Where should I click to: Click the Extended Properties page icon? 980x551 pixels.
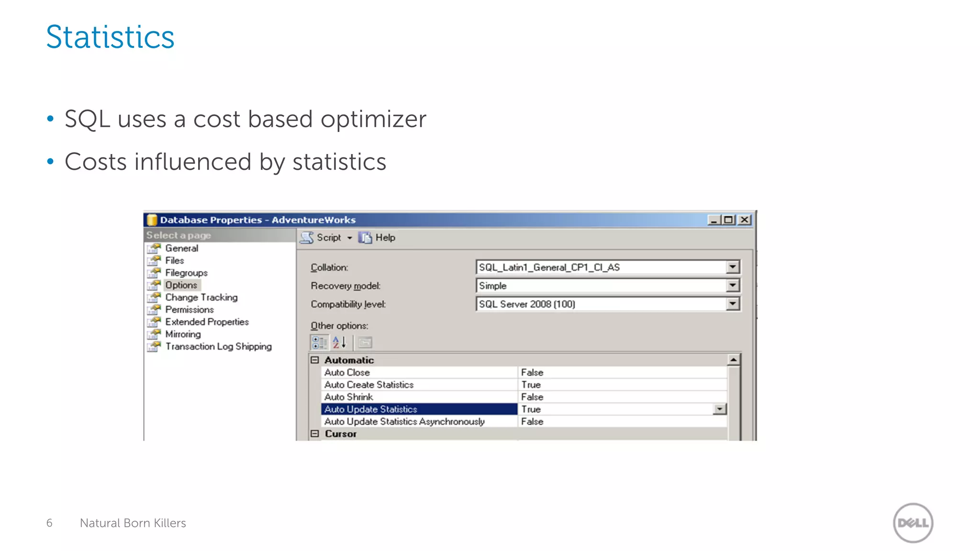coord(154,322)
